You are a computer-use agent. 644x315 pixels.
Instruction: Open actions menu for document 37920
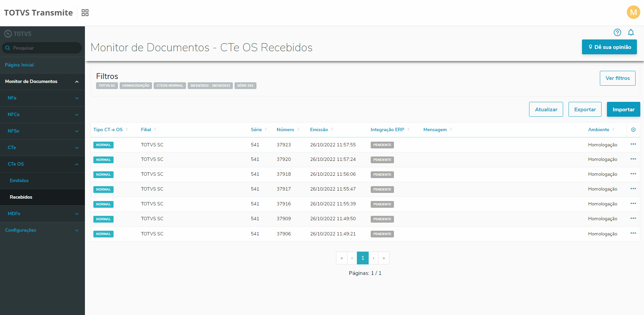pyautogui.click(x=633, y=159)
